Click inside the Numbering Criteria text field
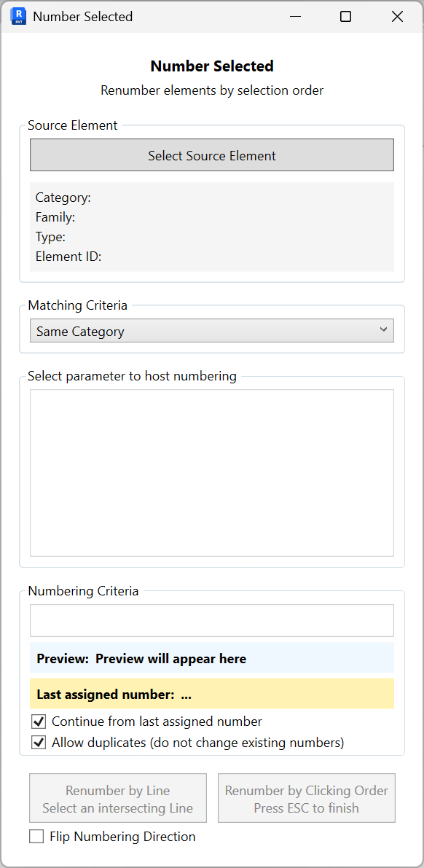424x868 pixels. point(211,619)
